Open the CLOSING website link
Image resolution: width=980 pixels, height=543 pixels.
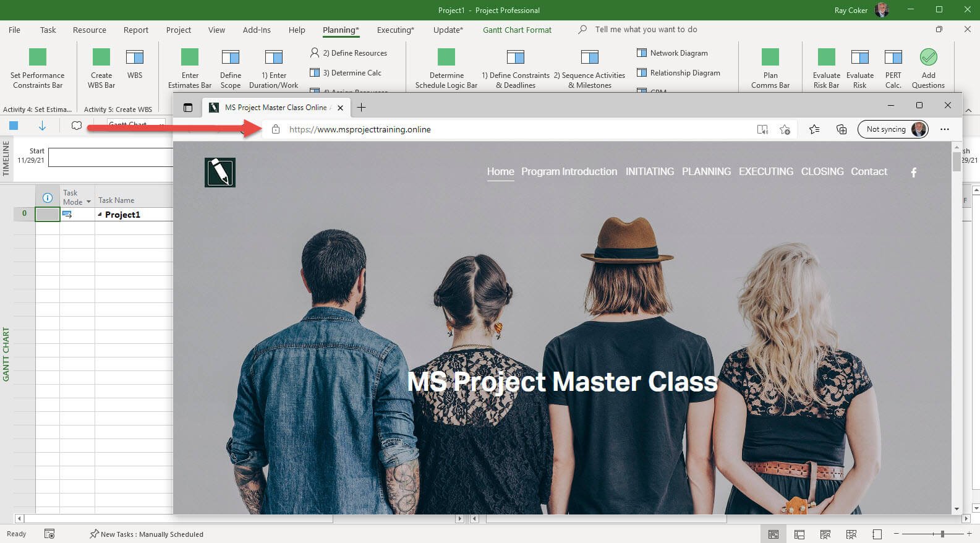point(822,171)
